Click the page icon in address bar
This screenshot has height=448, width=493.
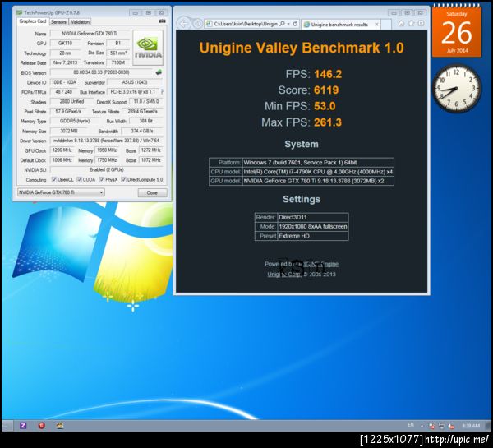click(210, 24)
